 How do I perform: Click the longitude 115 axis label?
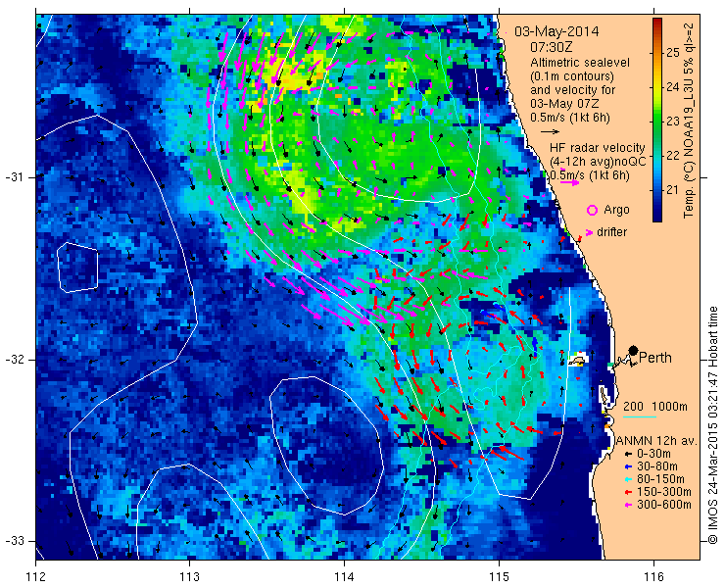tap(499, 577)
